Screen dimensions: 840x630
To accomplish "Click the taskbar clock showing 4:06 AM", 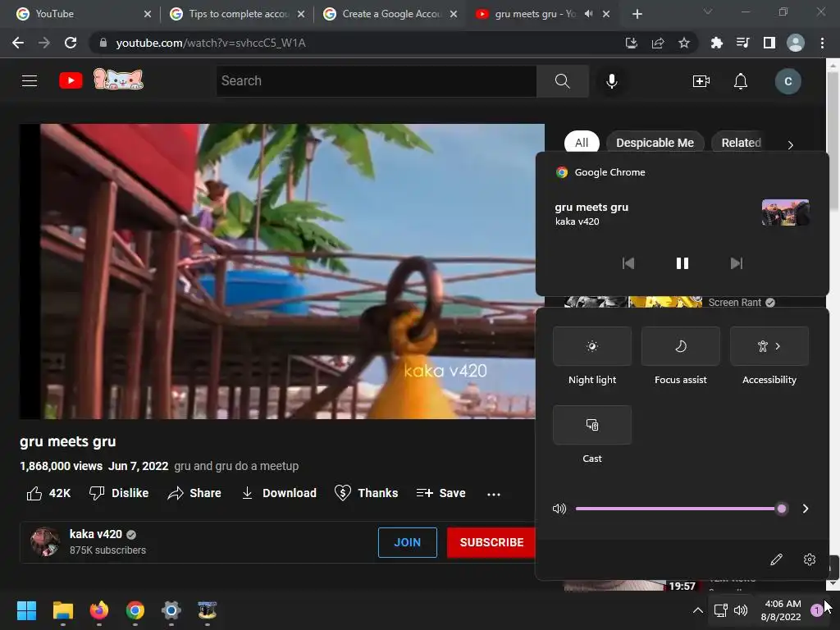I will [781, 610].
